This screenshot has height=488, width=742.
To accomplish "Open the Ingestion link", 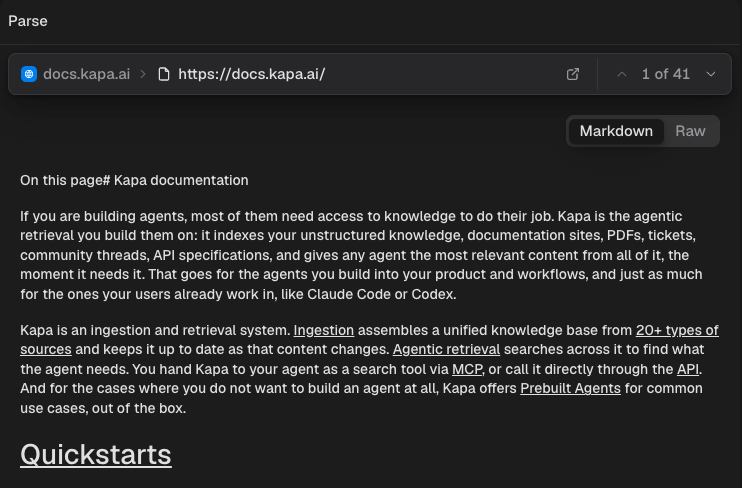I will (324, 330).
